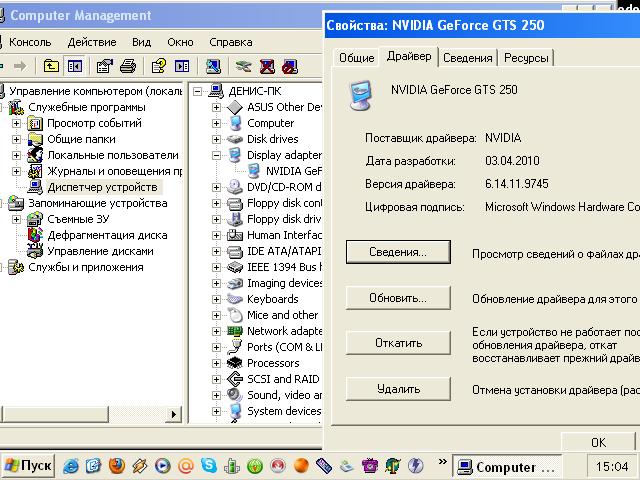Screen dimensions: 640x480
Task: Click the Обновить... driver button
Action: [397, 298]
